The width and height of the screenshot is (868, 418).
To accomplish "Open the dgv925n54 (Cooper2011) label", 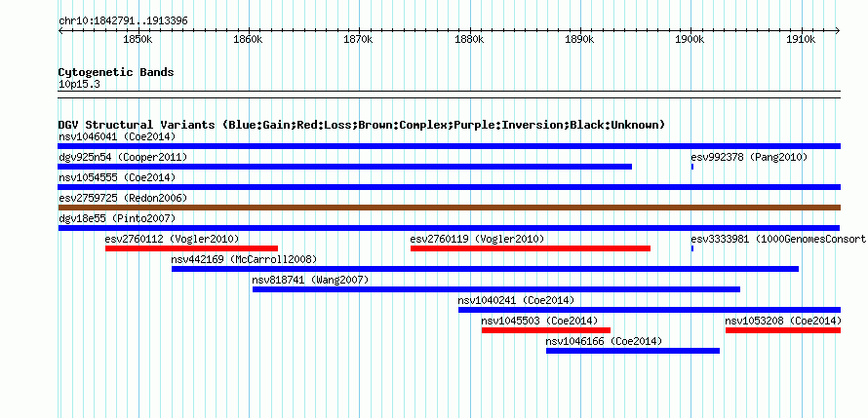I will (123, 157).
